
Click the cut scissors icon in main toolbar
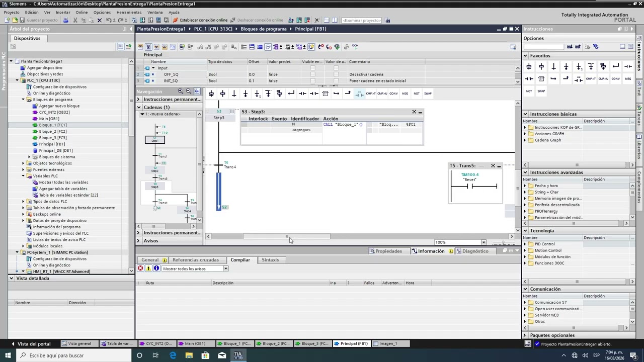(x=75, y=20)
